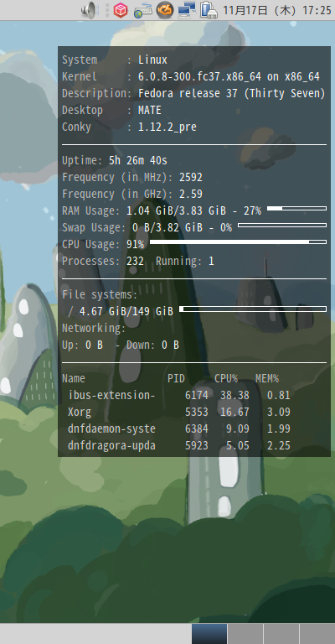Click the 'PID' column header

click(x=176, y=379)
